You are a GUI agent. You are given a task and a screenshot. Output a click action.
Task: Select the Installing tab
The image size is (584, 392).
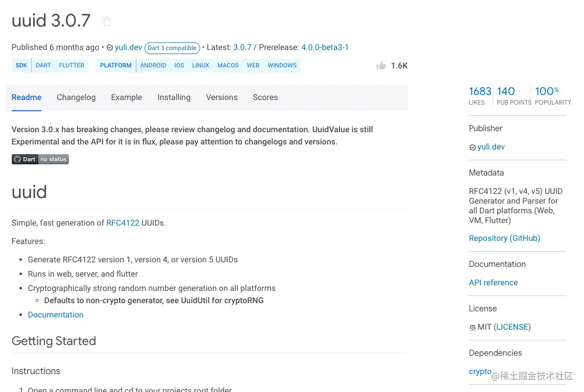[174, 97]
